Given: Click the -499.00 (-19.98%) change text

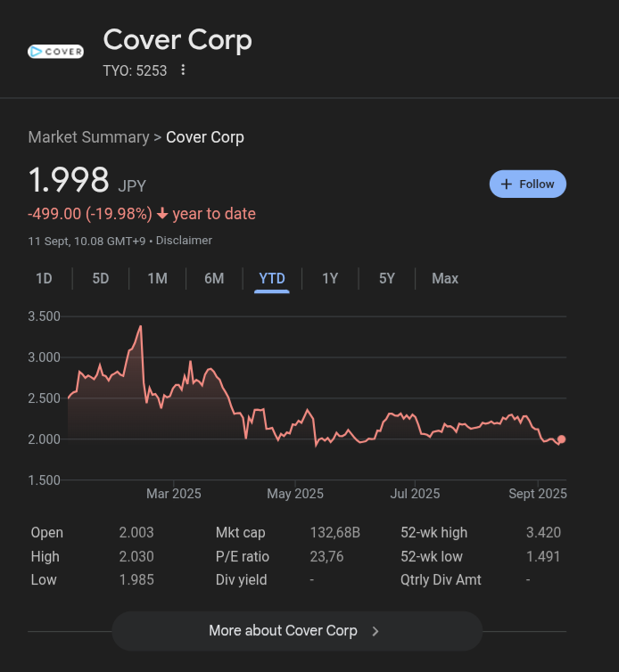Looking at the screenshot, I should (x=90, y=213).
